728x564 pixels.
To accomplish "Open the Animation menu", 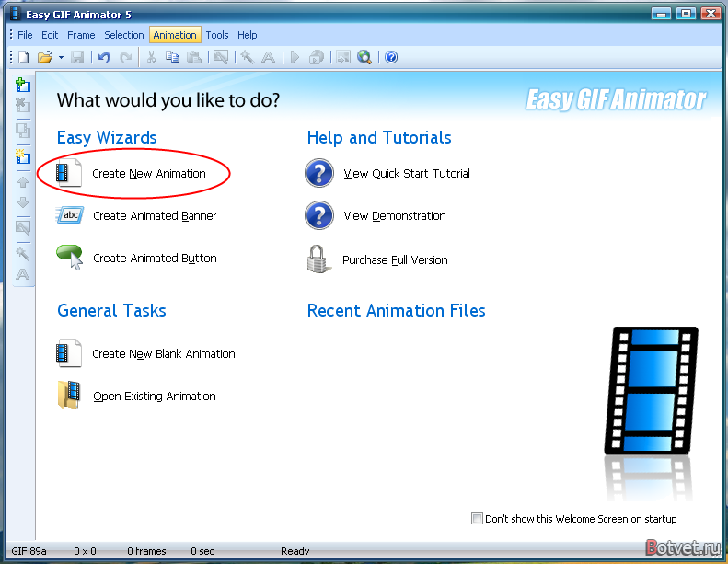I will pyautogui.click(x=175, y=35).
